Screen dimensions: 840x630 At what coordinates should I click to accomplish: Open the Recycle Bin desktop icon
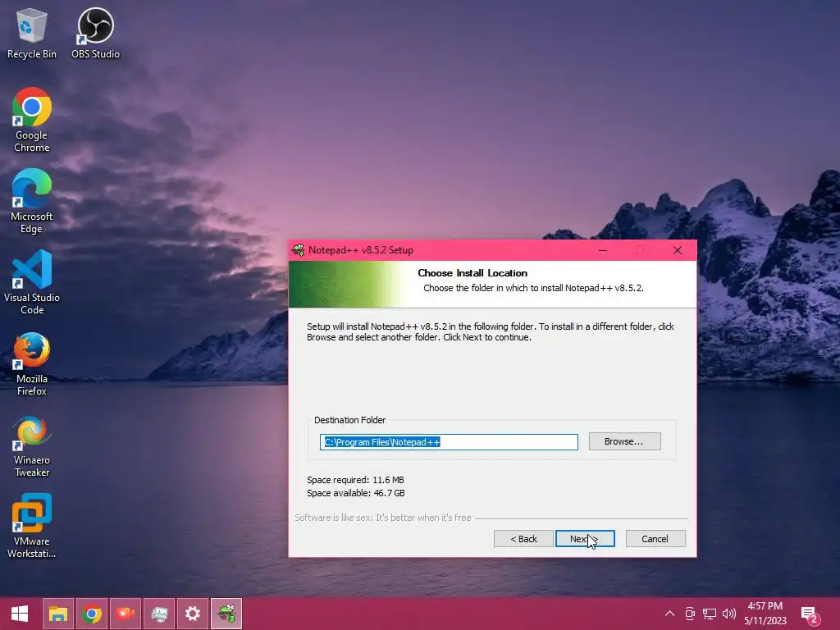(32, 33)
